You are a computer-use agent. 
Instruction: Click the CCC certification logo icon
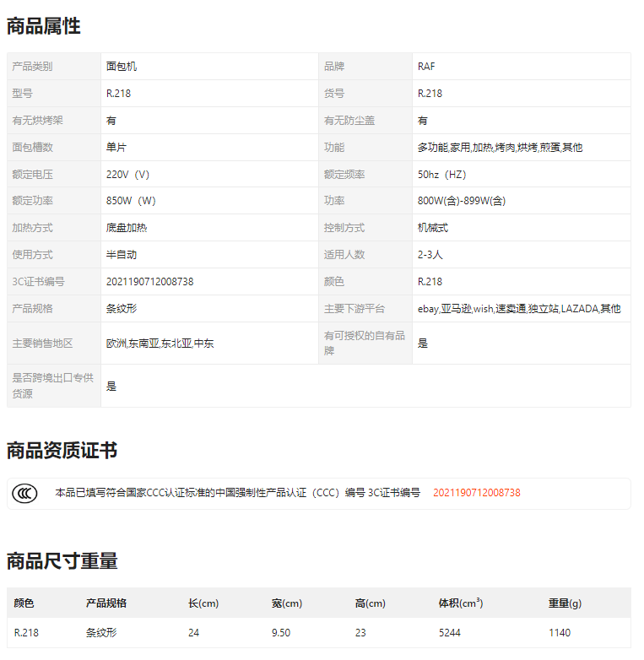tap(24, 494)
